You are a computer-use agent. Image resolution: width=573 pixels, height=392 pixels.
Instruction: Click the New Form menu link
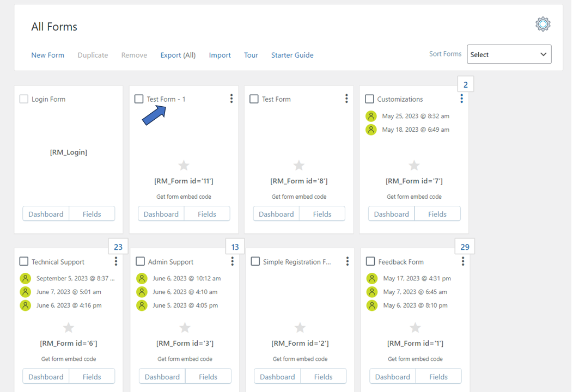48,55
